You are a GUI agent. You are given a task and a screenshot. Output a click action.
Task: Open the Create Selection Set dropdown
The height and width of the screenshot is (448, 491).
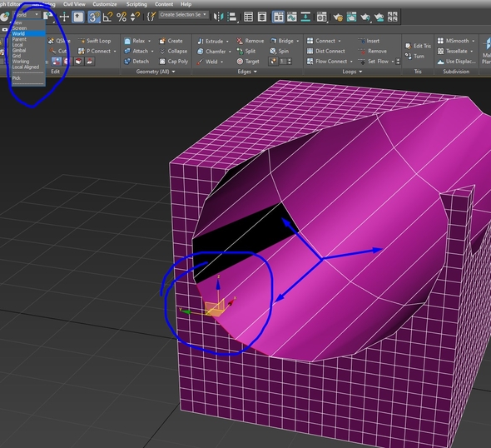pos(183,15)
